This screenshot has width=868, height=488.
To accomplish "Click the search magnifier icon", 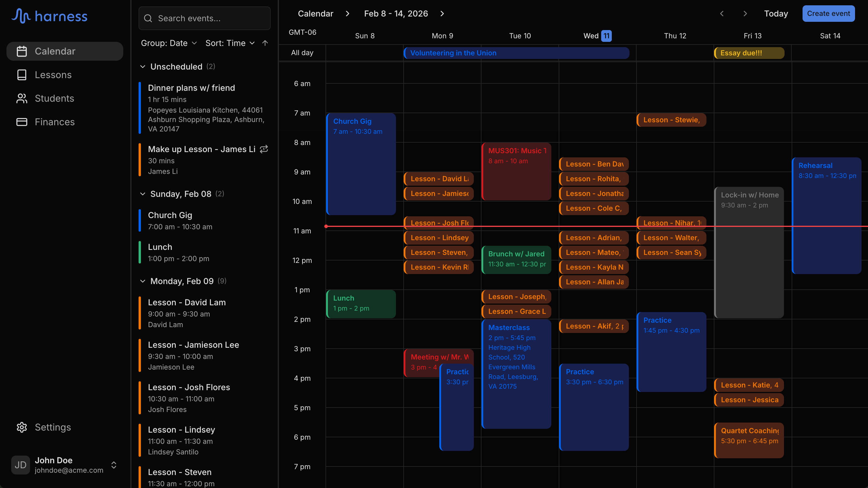I will [148, 18].
